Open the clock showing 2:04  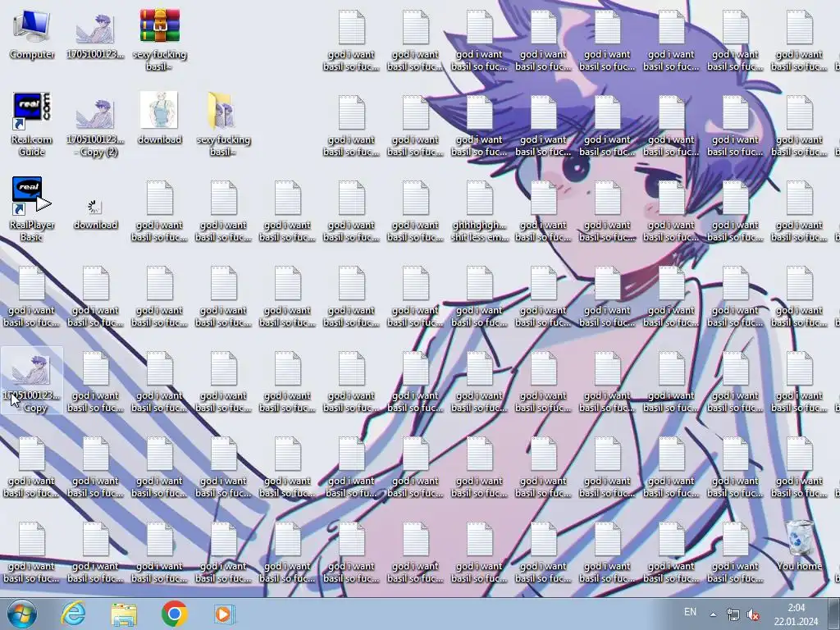[x=796, y=614]
